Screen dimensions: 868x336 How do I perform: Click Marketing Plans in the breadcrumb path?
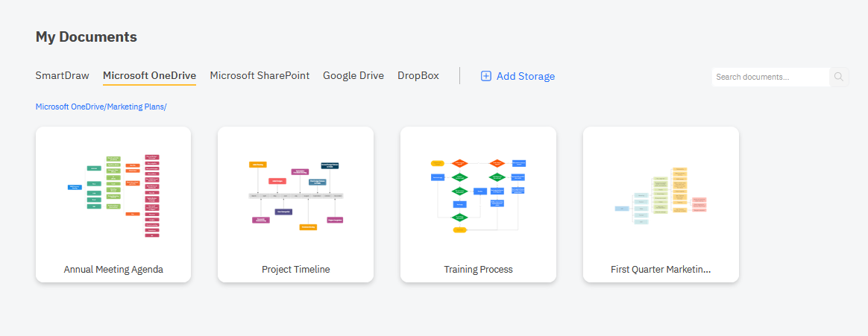coord(136,107)
